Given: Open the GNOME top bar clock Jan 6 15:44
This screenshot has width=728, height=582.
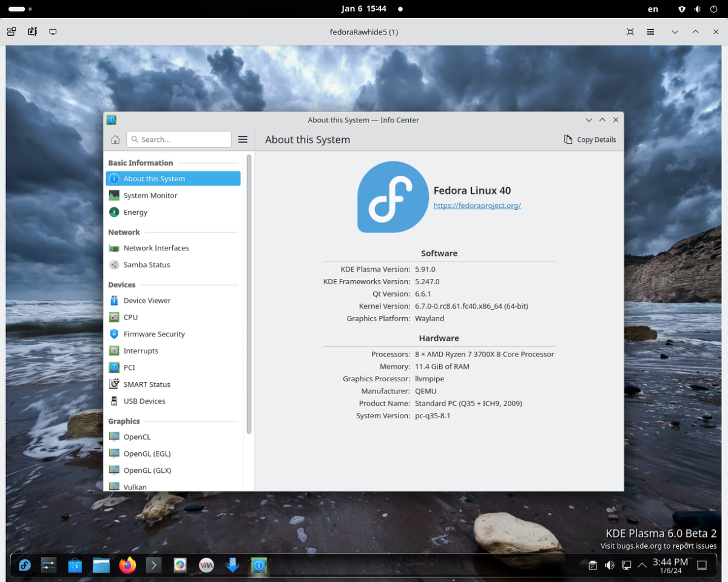Looking at the screenshot, I should click(x=364, y=9).
